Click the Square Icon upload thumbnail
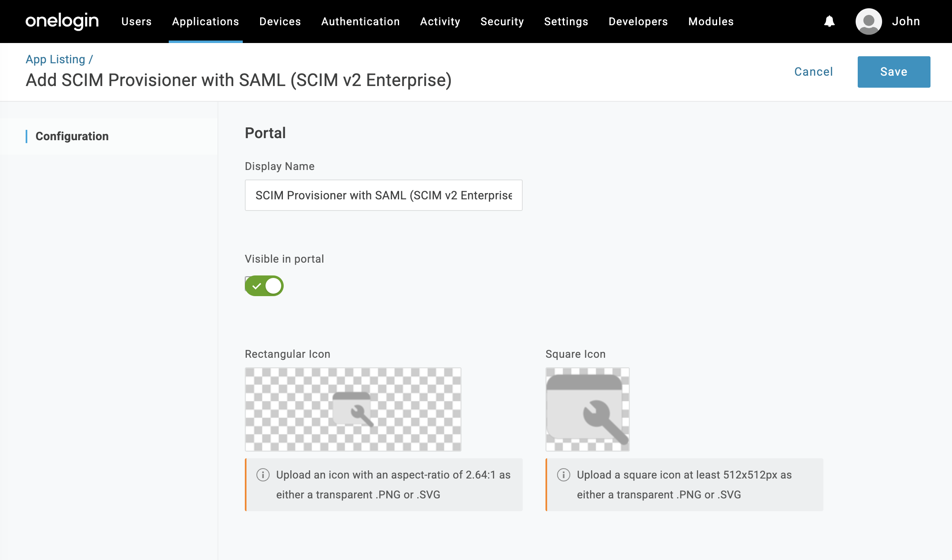This screenshot has height=560, width=952. click(x=587, y=409)
